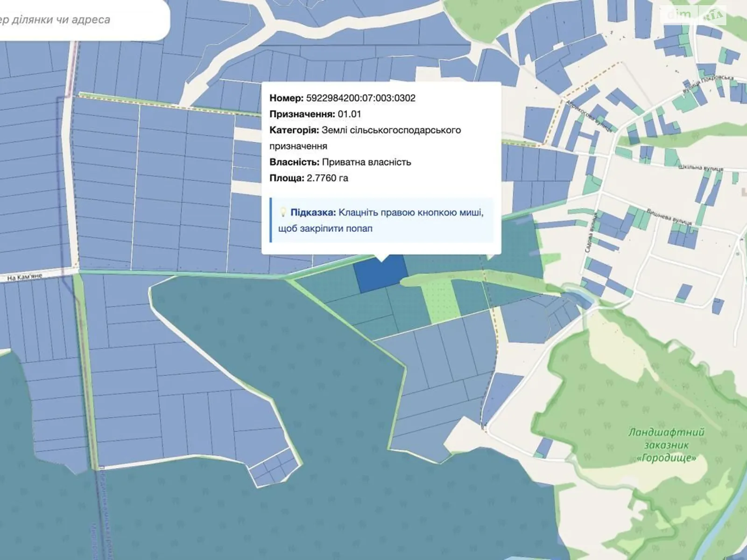This screenshot has height=560, width=747.
Task: Click the popup pointer arrow tip
Action: (x=382, y=260)
